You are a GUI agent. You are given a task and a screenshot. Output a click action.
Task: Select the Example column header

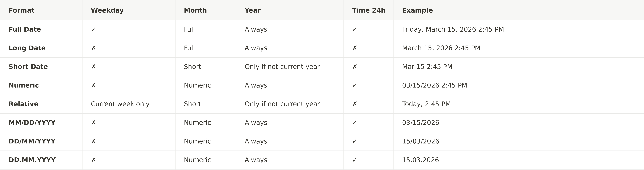417,10
